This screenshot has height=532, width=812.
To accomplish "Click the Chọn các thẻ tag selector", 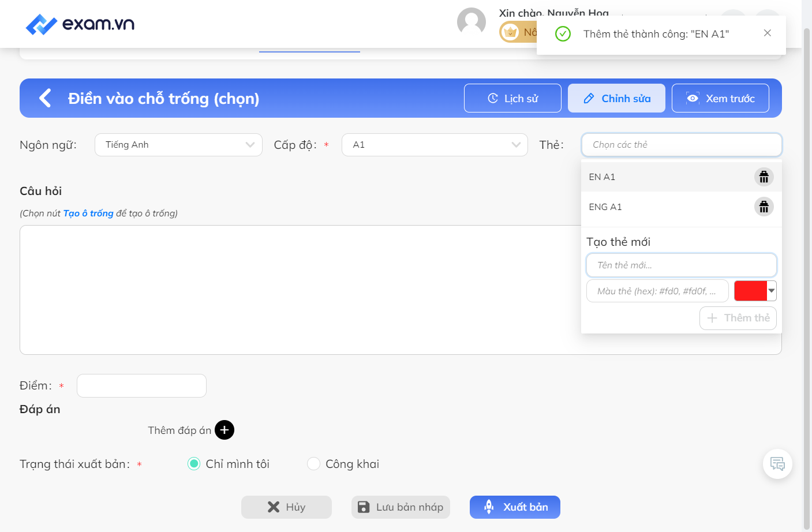I will pos(682,145).
